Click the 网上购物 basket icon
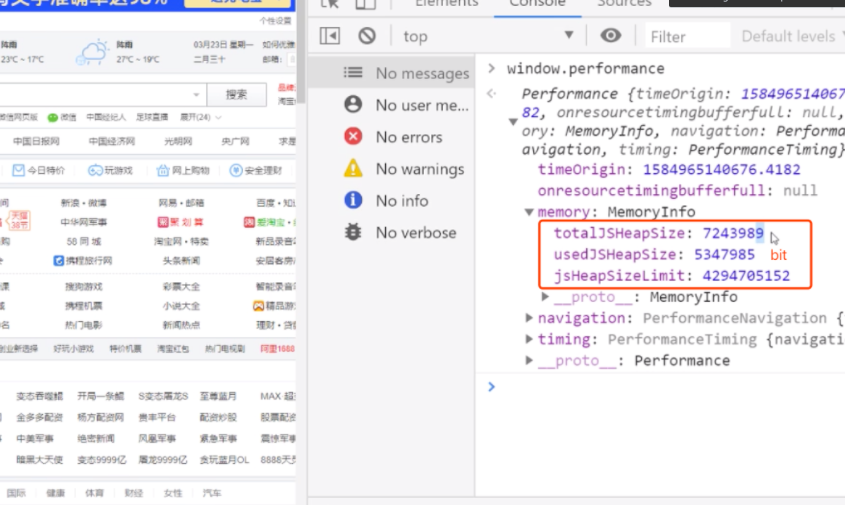Screen dimensions: 845x505 click(162, 170)
